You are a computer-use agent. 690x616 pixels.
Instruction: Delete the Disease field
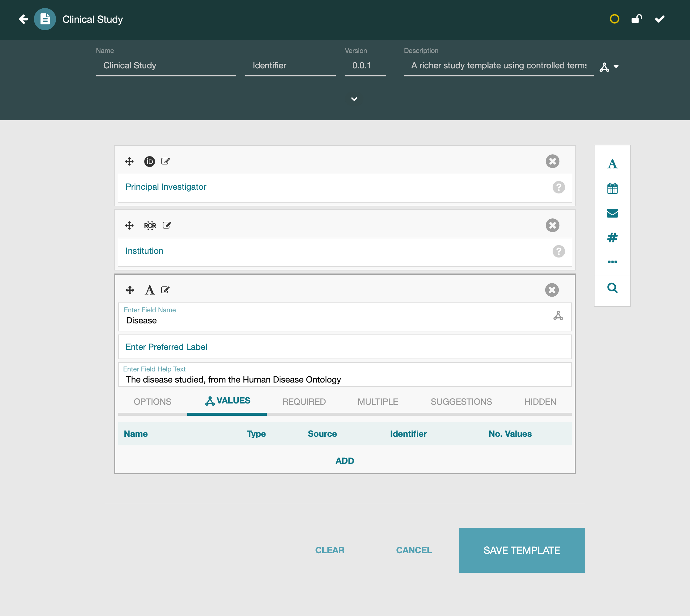click(x=552, y=290)
